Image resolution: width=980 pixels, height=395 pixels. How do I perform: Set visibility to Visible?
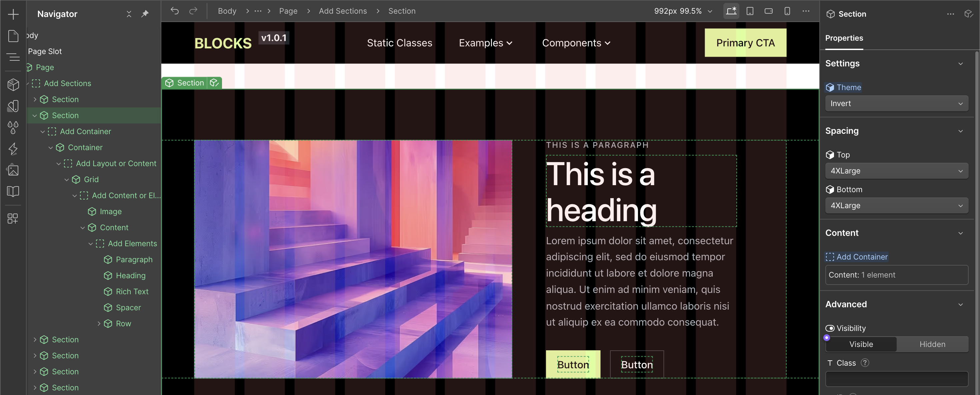(x=861, y=344)
